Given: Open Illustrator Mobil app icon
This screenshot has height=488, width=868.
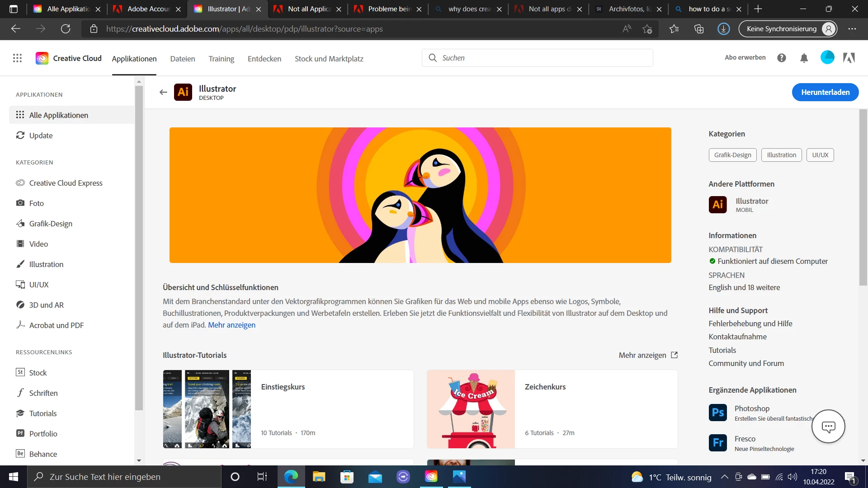Looking at the screenshot, I should [717, 205].
